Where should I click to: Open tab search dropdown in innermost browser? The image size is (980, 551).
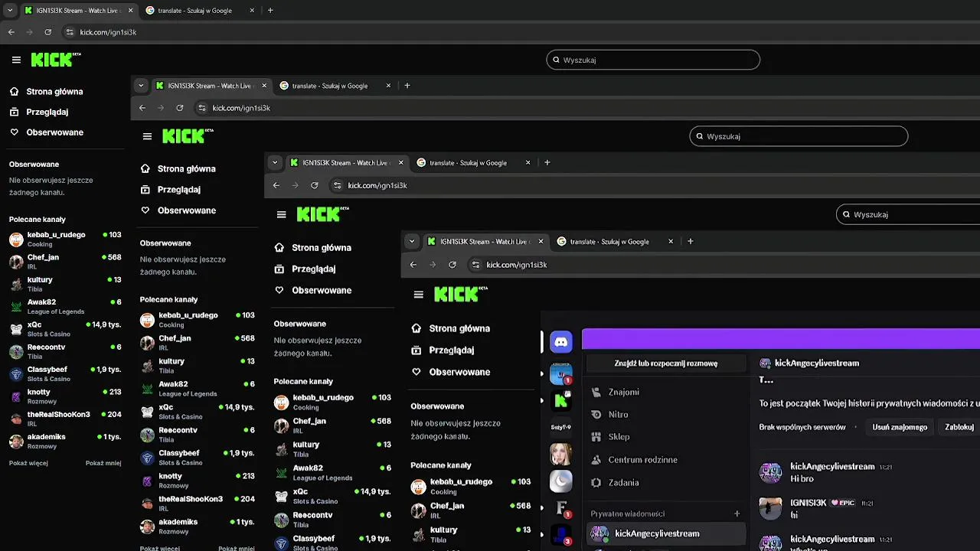[412, 241]
